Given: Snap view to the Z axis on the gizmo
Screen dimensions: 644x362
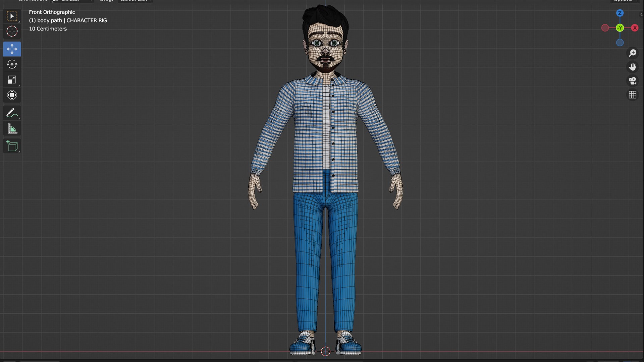Looking at the screenshot, I should [620, 13].
